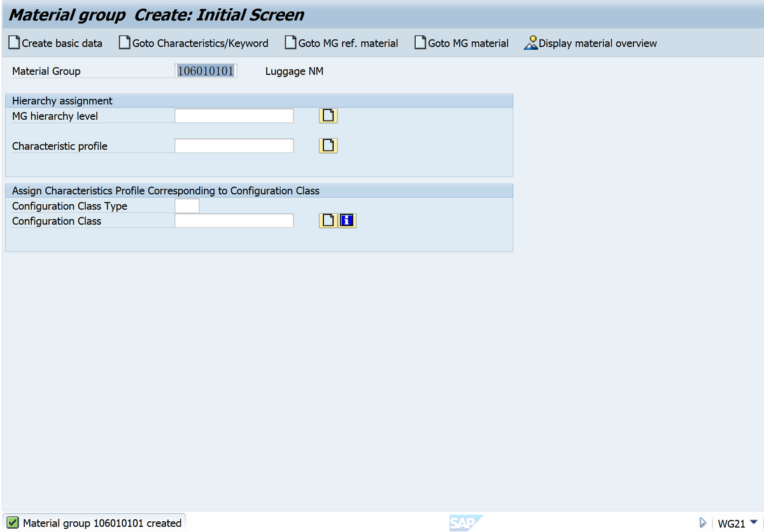Focus the Characteristic profile field
This screenshot has height=532, width=764.
point(234,146)
